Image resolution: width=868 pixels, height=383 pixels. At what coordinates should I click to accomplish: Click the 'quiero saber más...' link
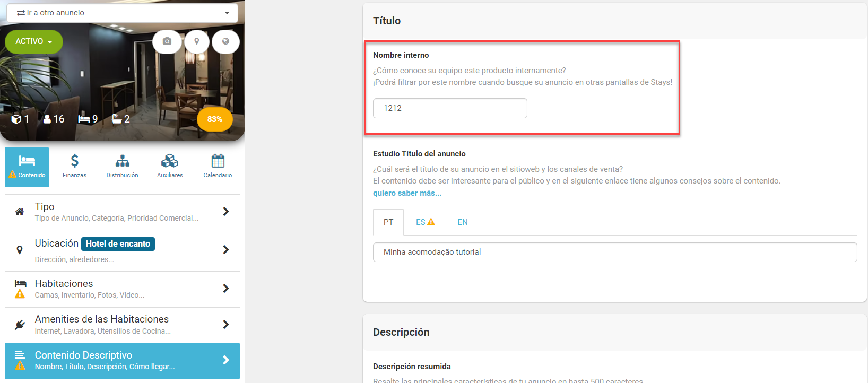click(407, 193)
